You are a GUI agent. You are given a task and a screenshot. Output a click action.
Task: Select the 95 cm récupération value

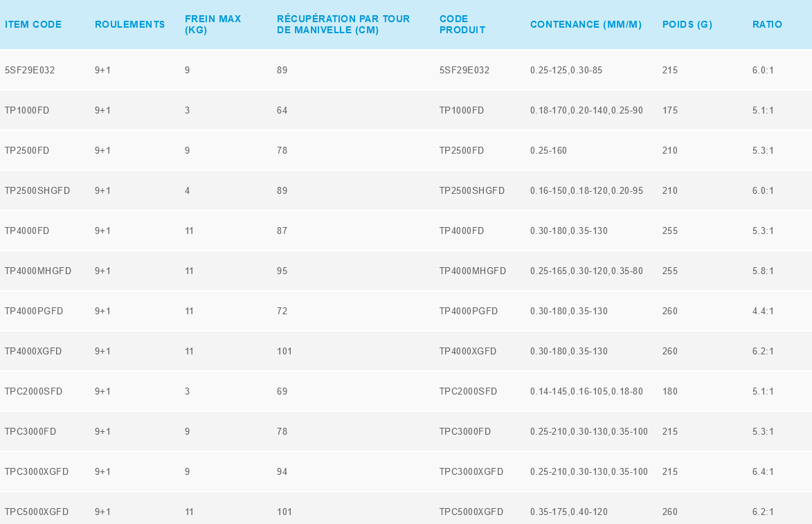282,271
